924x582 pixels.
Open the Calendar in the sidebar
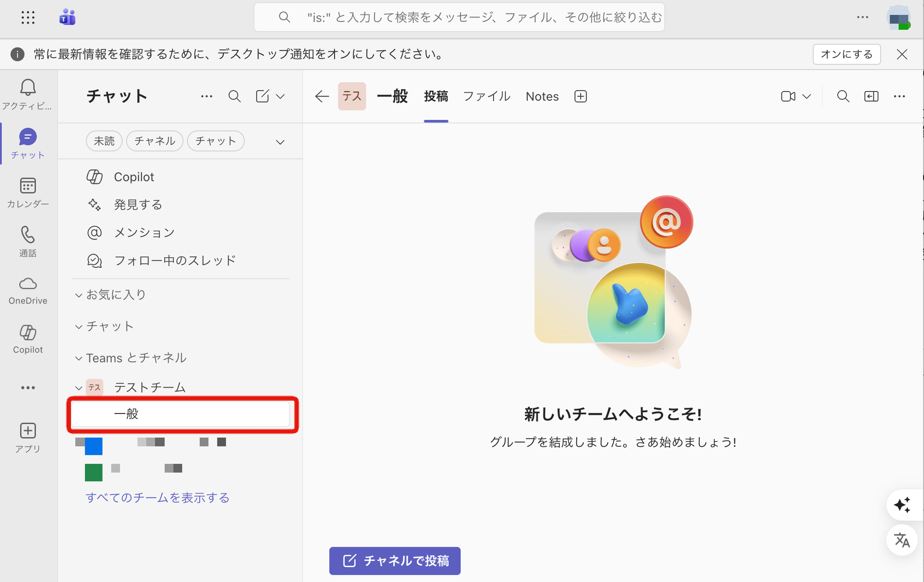(28, 186)
